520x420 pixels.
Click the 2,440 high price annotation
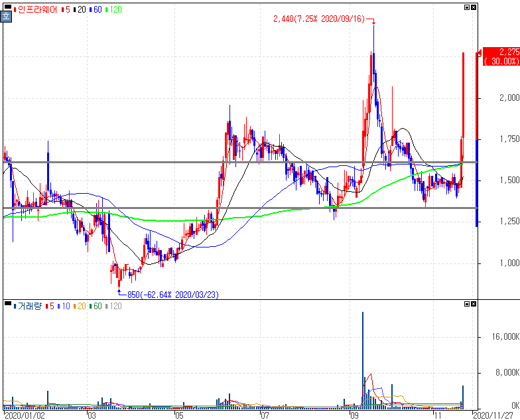pos(319,19)
